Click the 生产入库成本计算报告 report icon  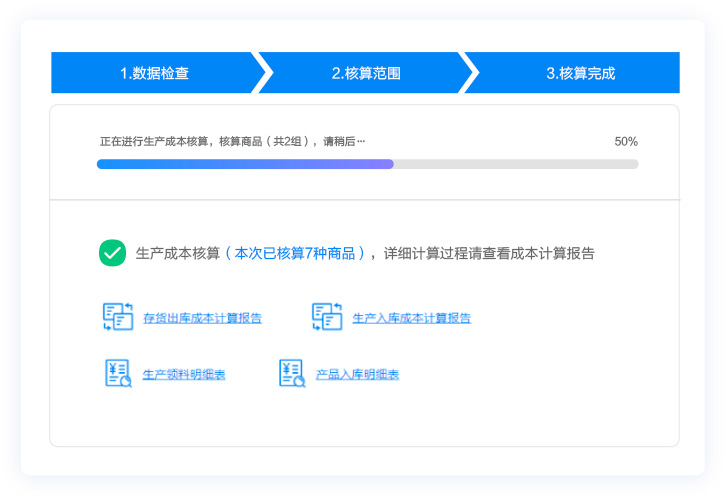coord(327,317)
